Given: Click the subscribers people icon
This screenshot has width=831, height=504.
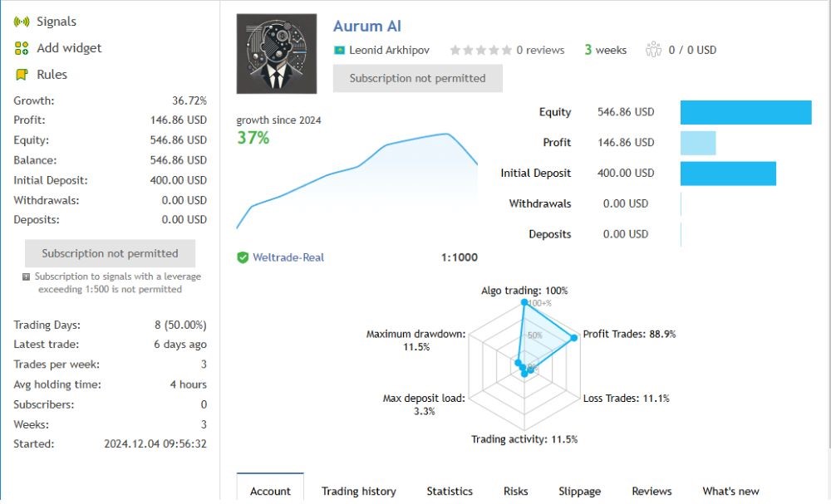Looking at the screenshot, I should point(653,50).
